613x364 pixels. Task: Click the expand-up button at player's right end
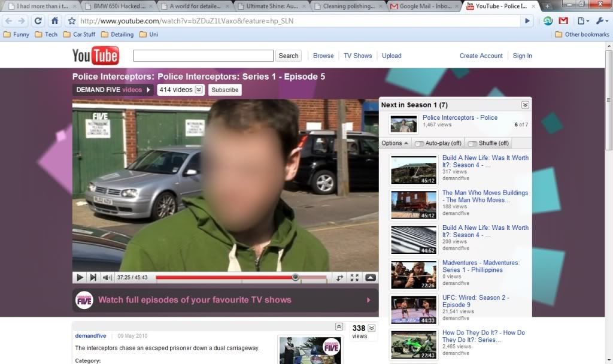pyautogui.click(x=370, y=277)
